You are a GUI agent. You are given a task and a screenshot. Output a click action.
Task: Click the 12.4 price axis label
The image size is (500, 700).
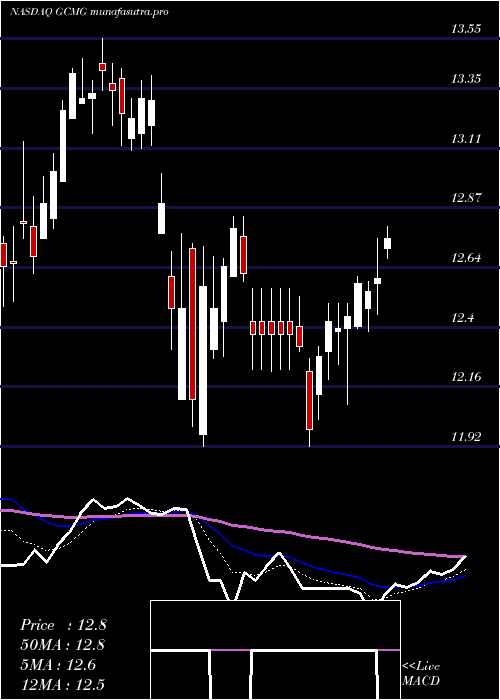coord(462,317)
